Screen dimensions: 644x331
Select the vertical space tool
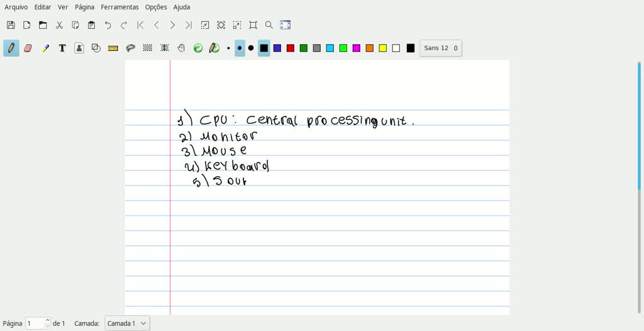pyautogui.click(x=165, y=48)
